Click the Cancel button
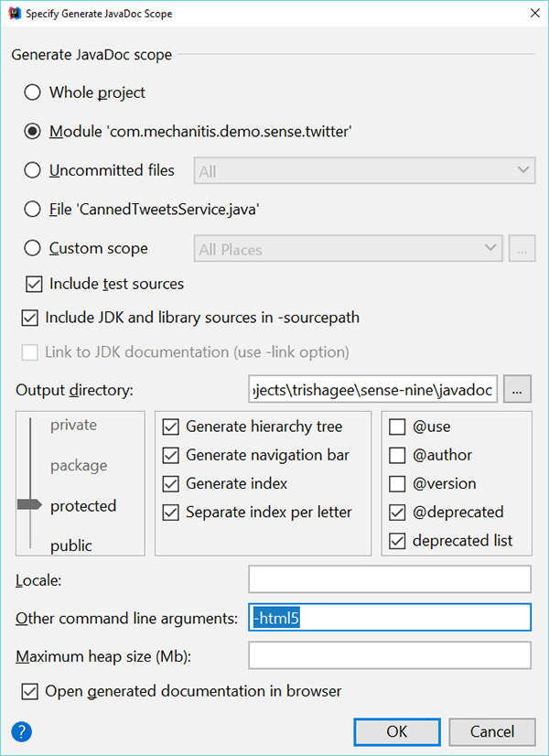 (492, 731)
